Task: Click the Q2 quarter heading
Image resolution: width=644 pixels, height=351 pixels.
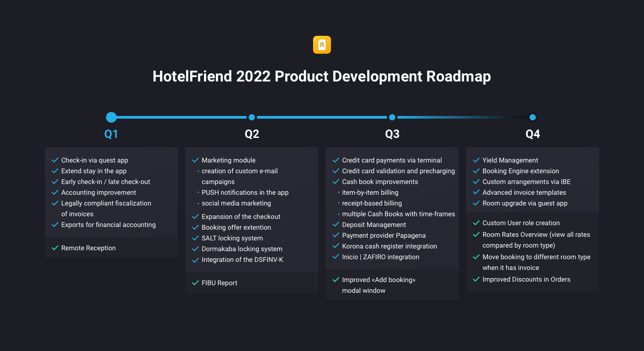Action: [x=252, y=134]
